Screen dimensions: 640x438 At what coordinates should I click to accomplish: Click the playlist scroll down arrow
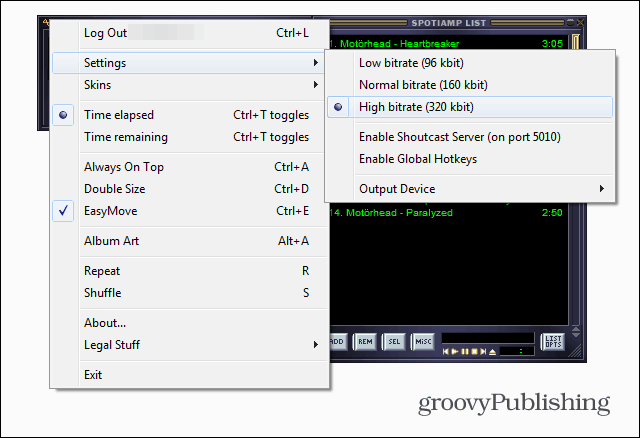tap(576, 334)
